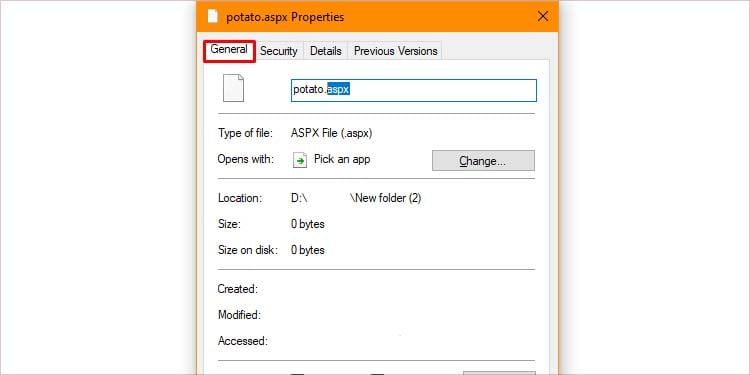Click the Created label
750x375 pixels.
click(x=238, y=289)
